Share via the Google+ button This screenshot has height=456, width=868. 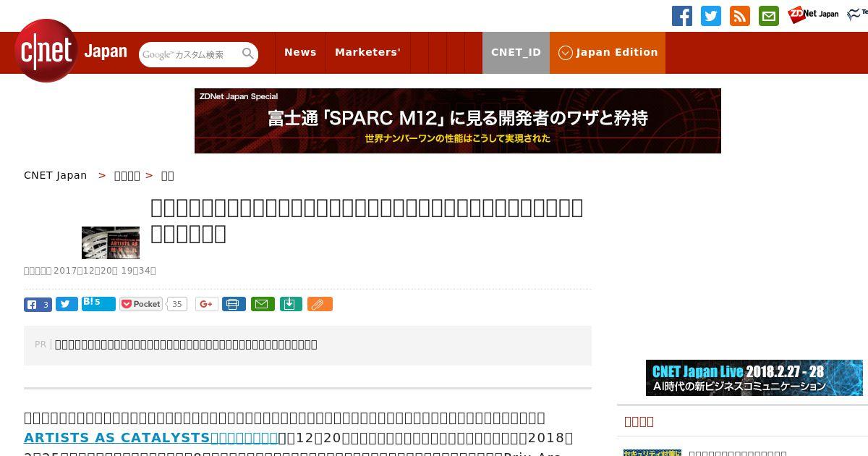(206, 304)
